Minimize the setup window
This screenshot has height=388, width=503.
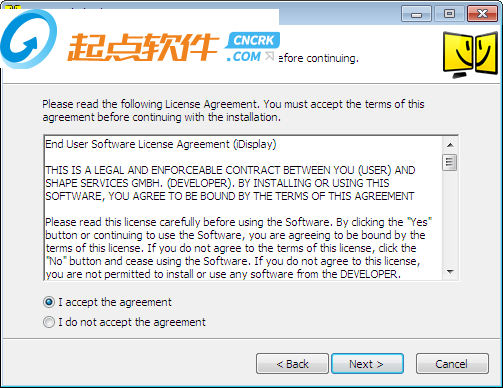tap(416, 14)
